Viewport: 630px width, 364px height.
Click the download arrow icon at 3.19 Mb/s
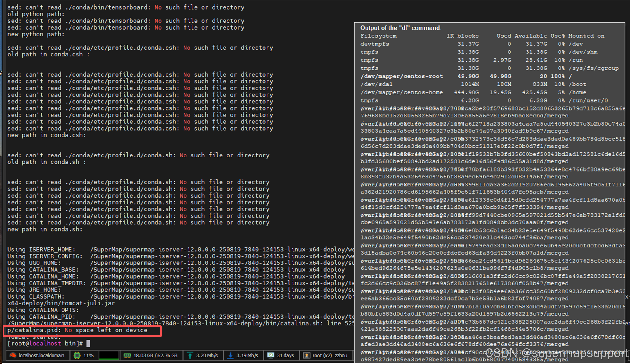tap(230, 355)
